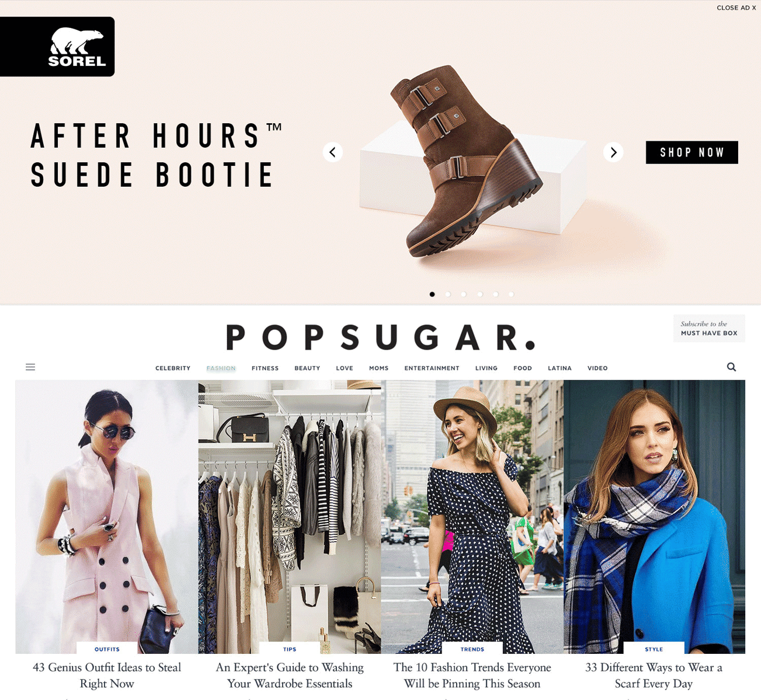The height and width of the screenshot is (700, 761).
Task: Click the Shop Now button
Action: click(692, 152)
